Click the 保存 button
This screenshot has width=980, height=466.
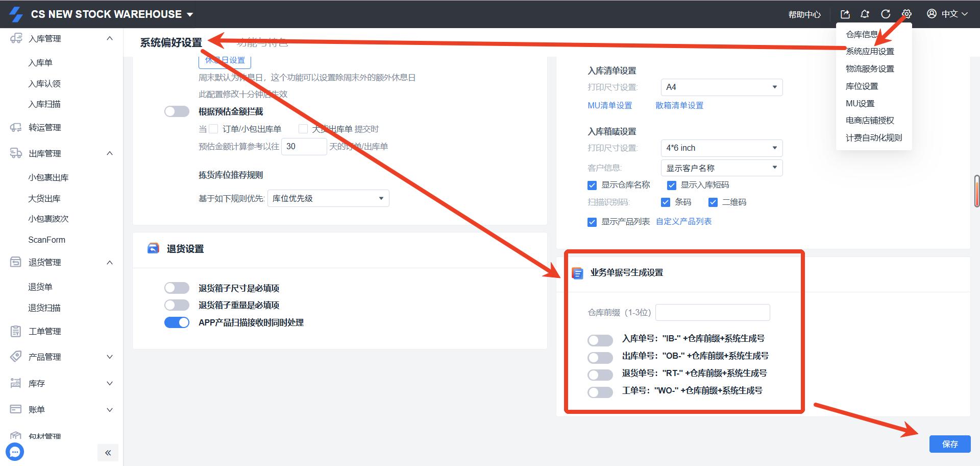click(949, 444)
